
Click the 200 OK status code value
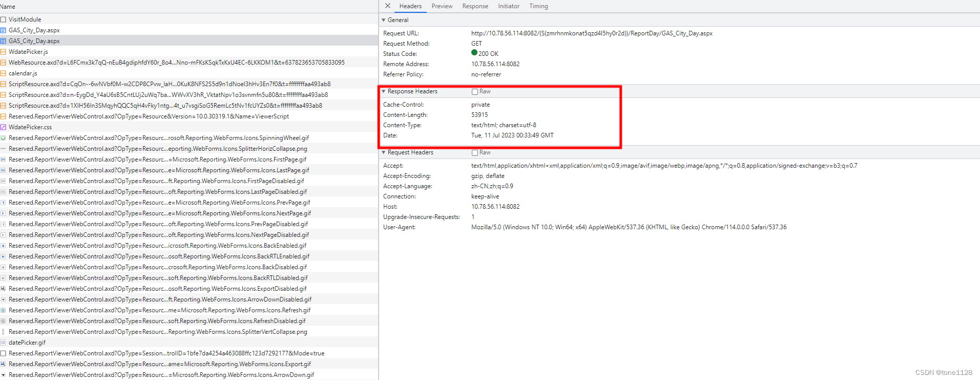click(x=488, y=54)
